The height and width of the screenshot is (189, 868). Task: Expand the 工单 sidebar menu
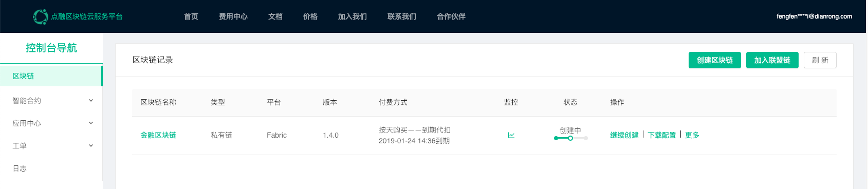(x=51, y=146)
